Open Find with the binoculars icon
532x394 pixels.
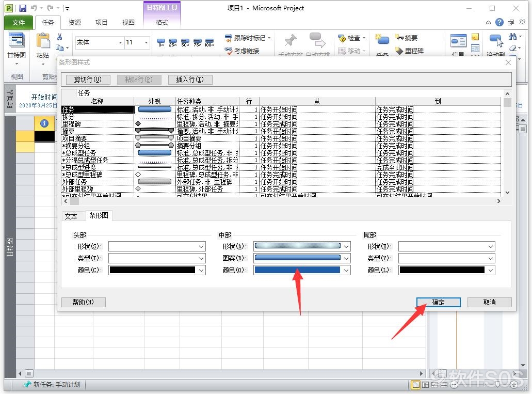click(x=513, y=36)
